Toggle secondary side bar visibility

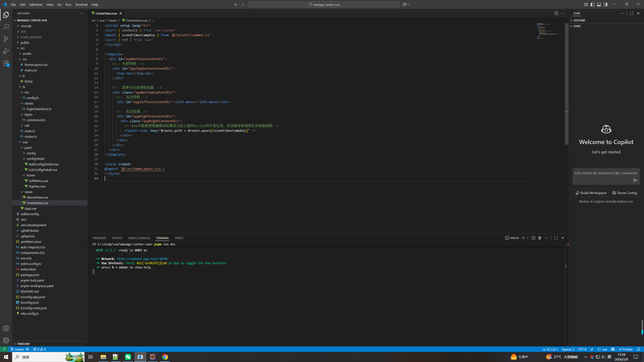pos(606,5)
